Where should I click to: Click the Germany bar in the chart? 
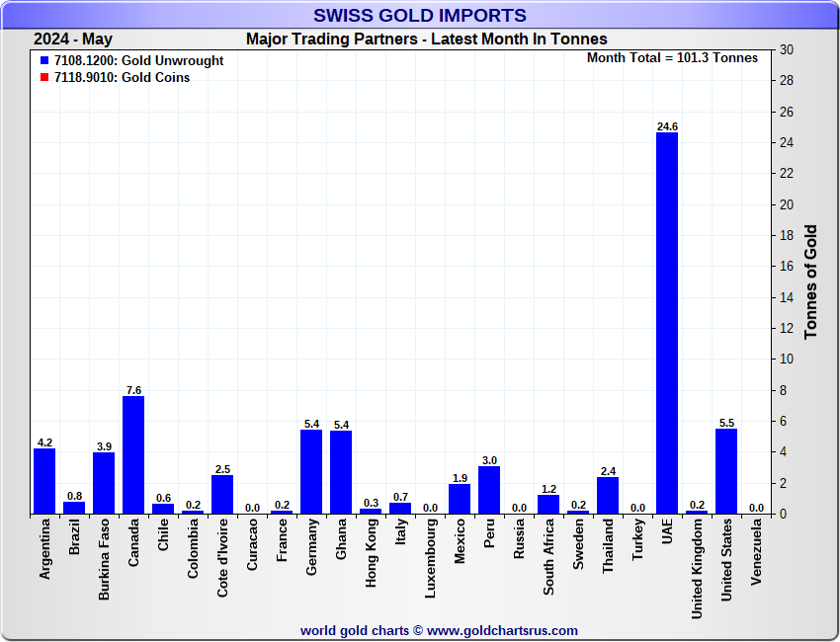pyautogui.click(x=311, y=471)
